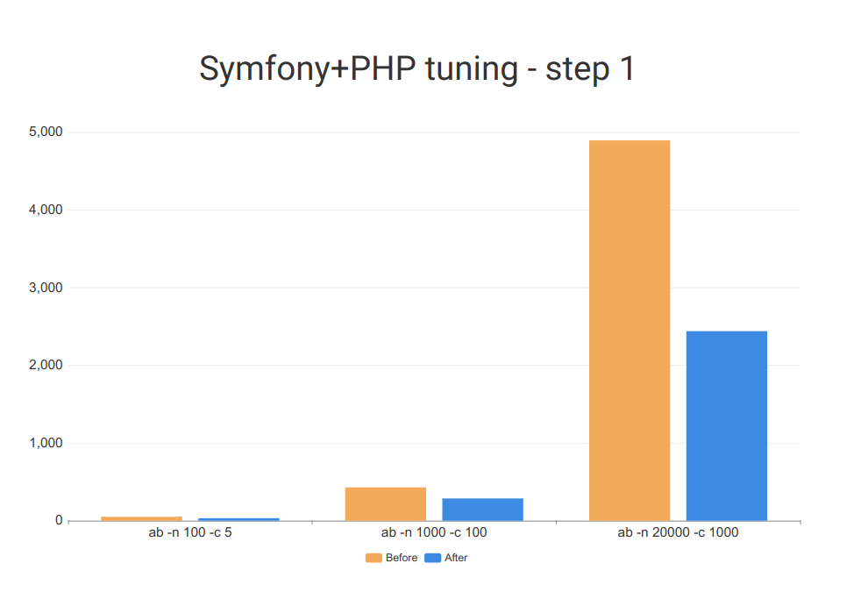Image resolution: width=868 pixels, height=592 pixels.
Task: Click the x-axis label 'ab -n 20000 -c 1000'
Action: pyautogui.click(x=678, y=532)
